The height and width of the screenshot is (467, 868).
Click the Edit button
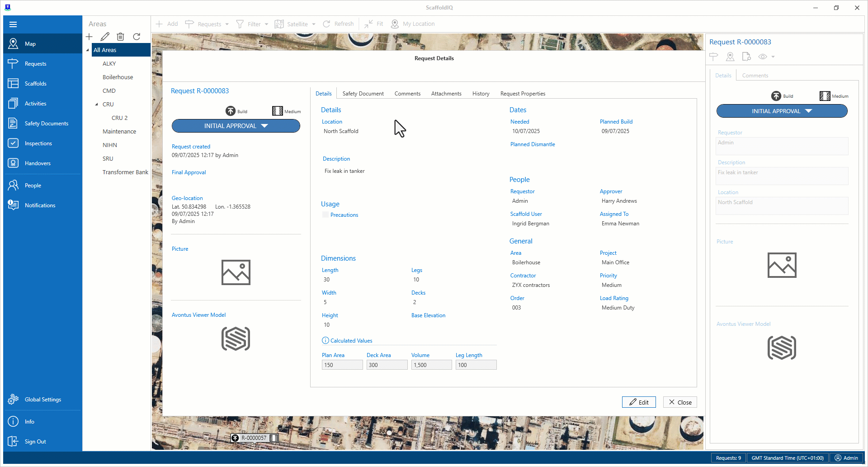638,402
